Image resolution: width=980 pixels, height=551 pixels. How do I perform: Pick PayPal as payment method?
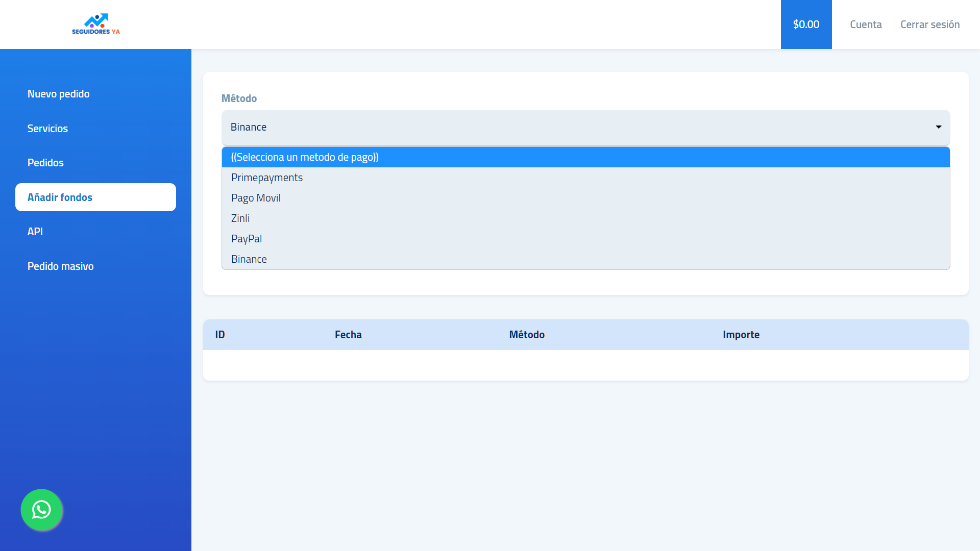[585, 239]
